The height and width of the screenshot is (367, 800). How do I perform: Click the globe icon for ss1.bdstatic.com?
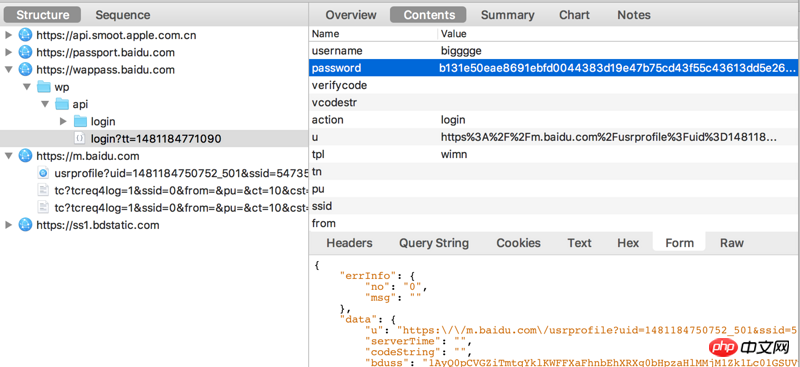pos(25,225)
